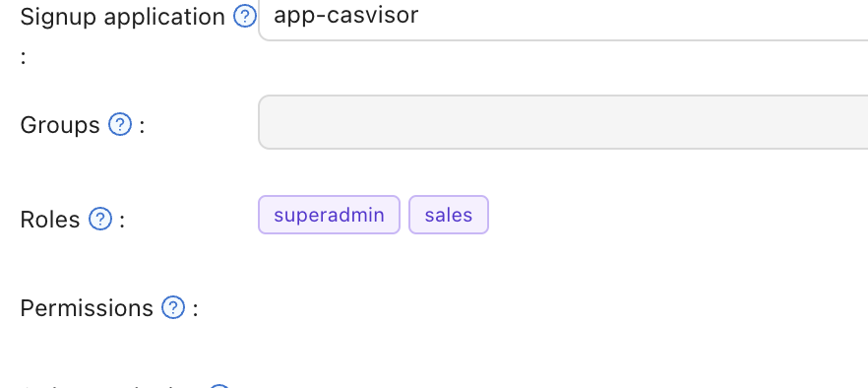Click the Roles help question-mark icon
Image resolution: width=868 pixels, height=388 pixels.
pos(100,219)
